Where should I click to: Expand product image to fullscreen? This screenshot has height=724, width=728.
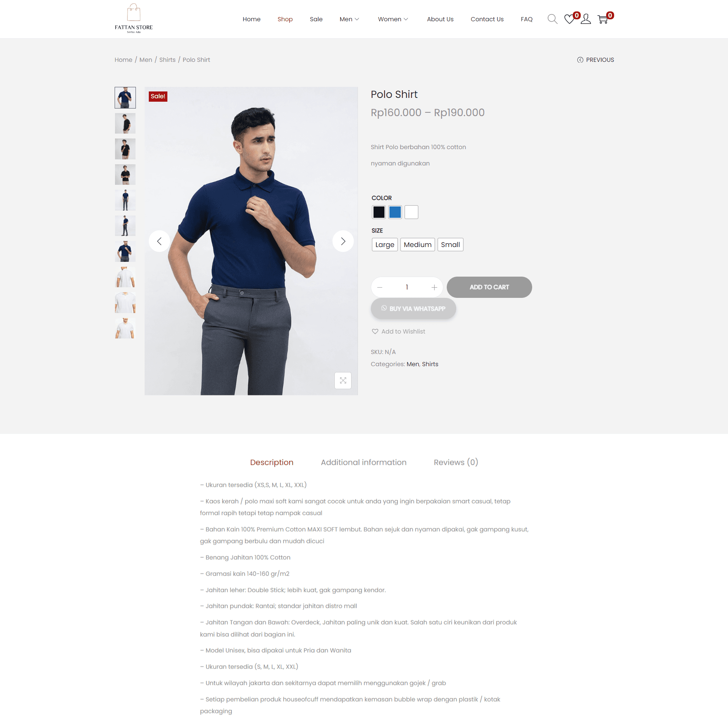[343, 380]
